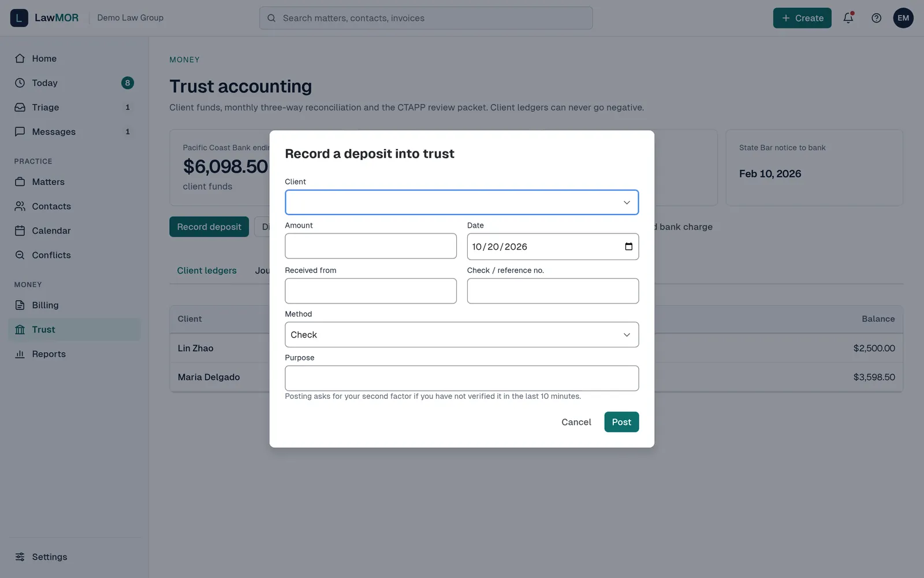Open the notifications bell
Viewport: 924px width, 578px height.
(848, 18)
